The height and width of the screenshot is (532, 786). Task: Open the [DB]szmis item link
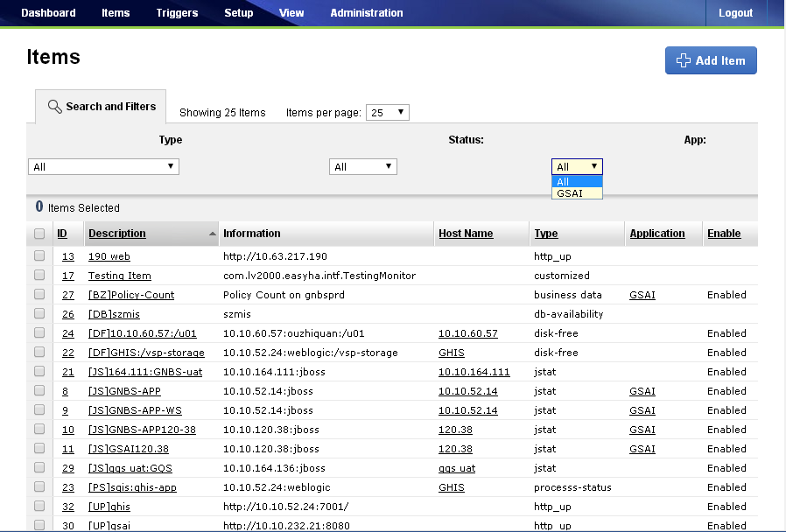click(114, 314)
